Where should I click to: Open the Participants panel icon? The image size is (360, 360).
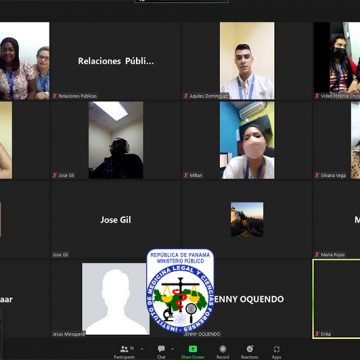tap(124, 349)
